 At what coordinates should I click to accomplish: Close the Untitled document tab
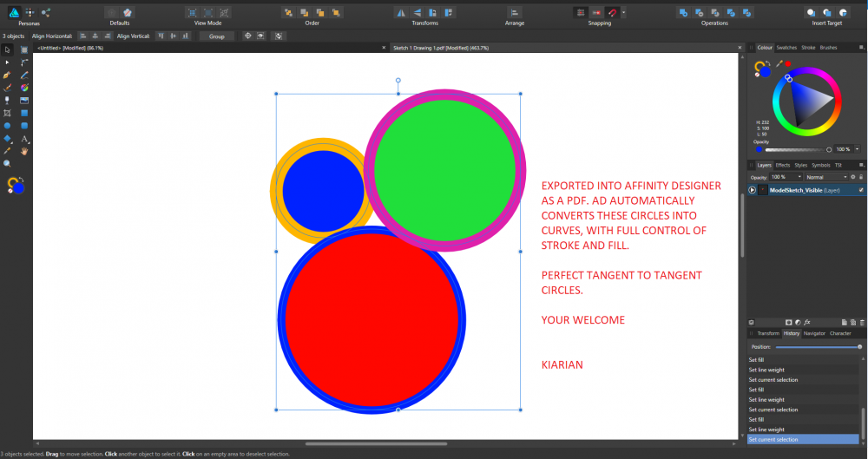coord(385,49)
